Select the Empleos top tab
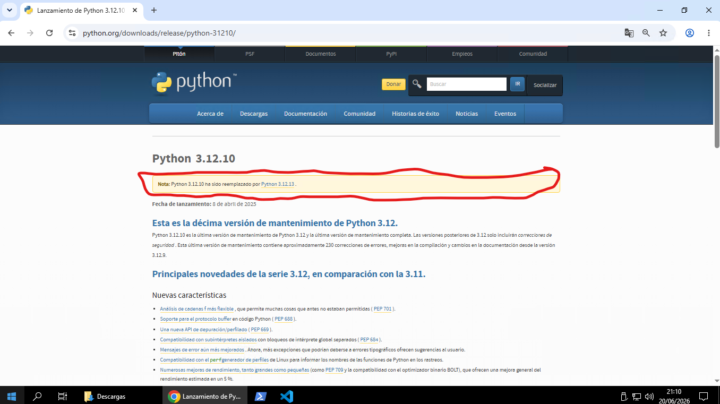 point(462,54)
